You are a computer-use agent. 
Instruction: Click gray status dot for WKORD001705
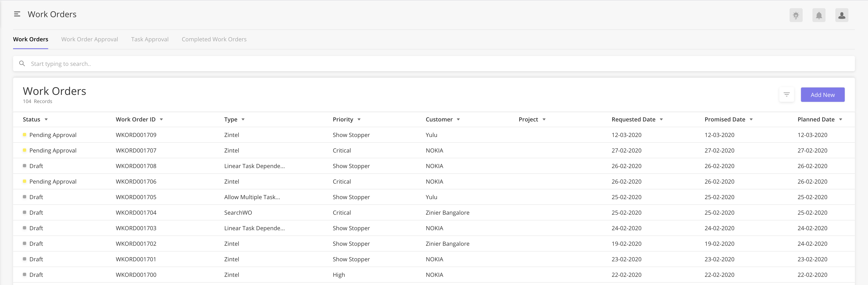pos(24,197)
